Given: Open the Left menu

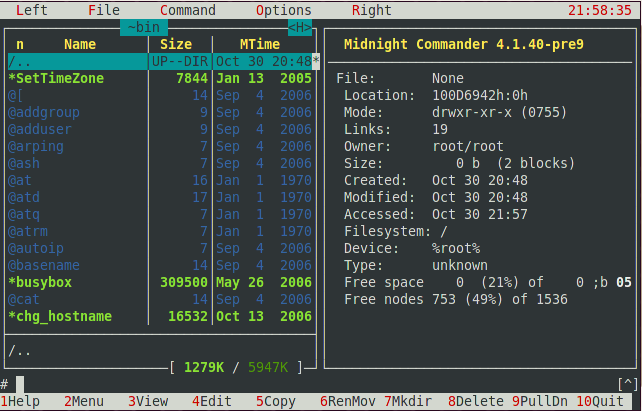Looking at the screenshot, I should coord(32,10).
